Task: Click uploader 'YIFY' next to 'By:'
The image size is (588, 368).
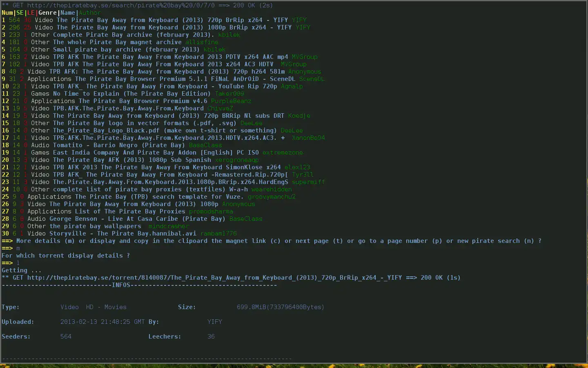Action: coord(215,322)
